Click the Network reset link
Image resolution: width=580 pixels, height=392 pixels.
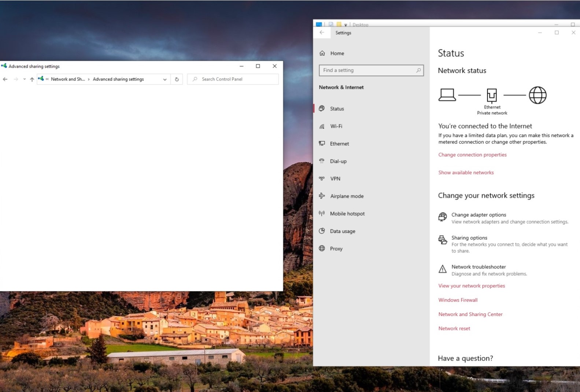(x=454, y=328)
